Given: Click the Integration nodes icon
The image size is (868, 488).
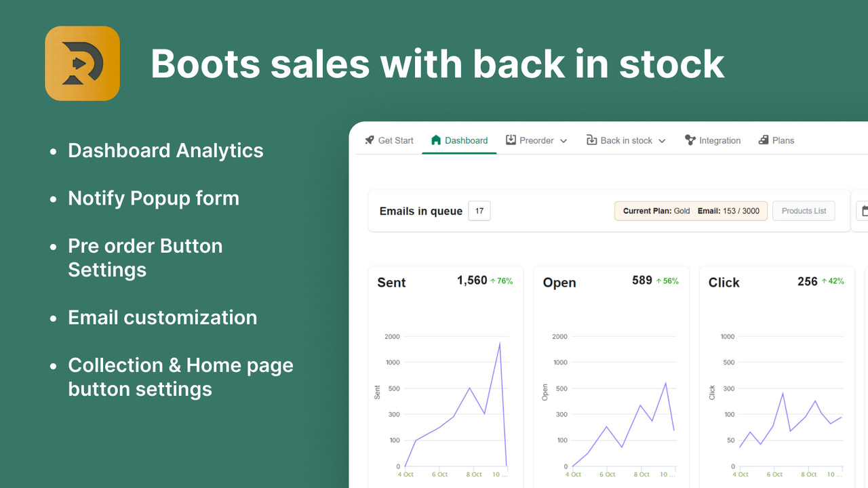Looking at the screenshot, I should tap(690, 140).
